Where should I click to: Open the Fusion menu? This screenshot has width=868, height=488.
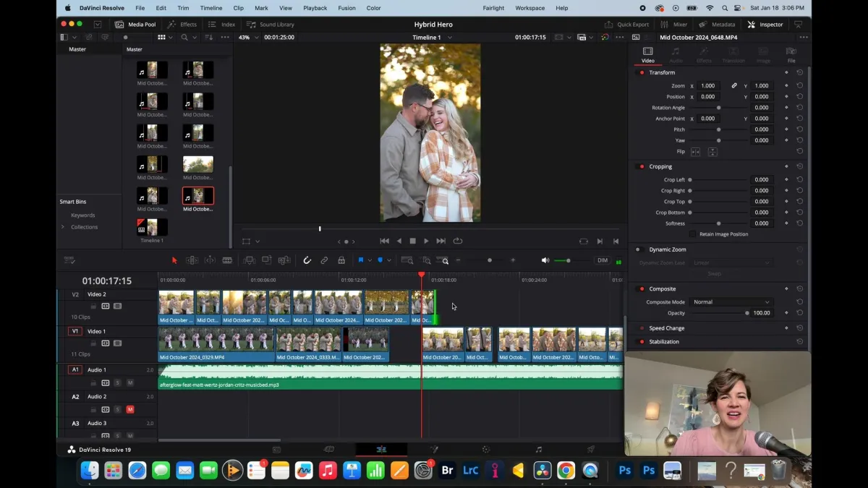(x=346, y=8)
